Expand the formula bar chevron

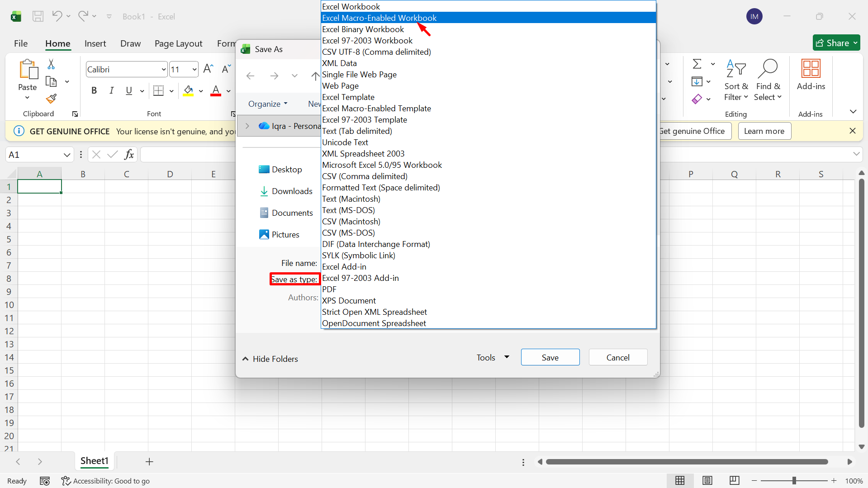(856, 154)
